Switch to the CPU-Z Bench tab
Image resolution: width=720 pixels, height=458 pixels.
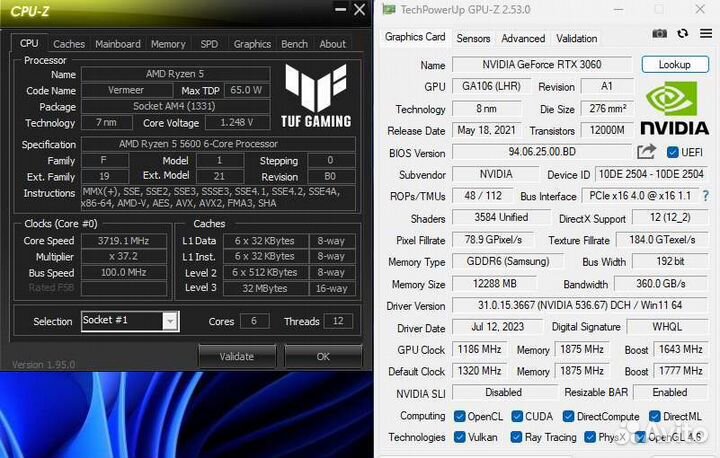tap(294, 44)
